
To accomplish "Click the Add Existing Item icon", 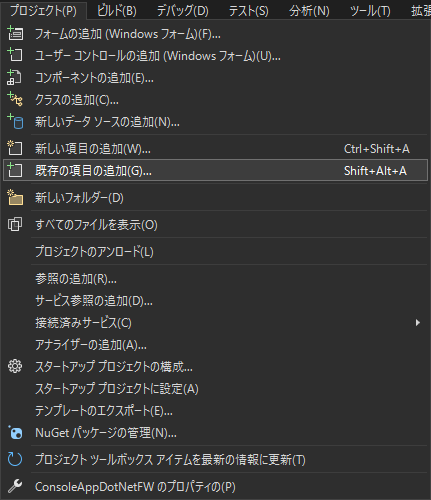I will coord(15,170).
